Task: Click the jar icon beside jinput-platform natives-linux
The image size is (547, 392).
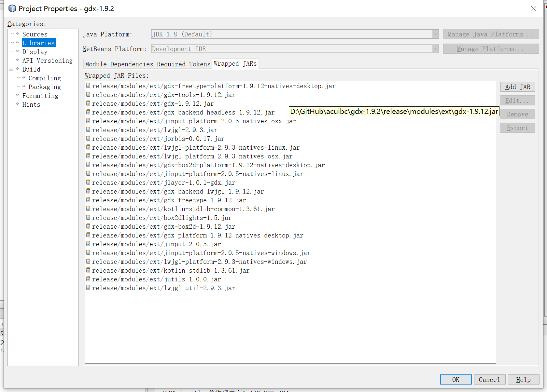Action: 88,173
